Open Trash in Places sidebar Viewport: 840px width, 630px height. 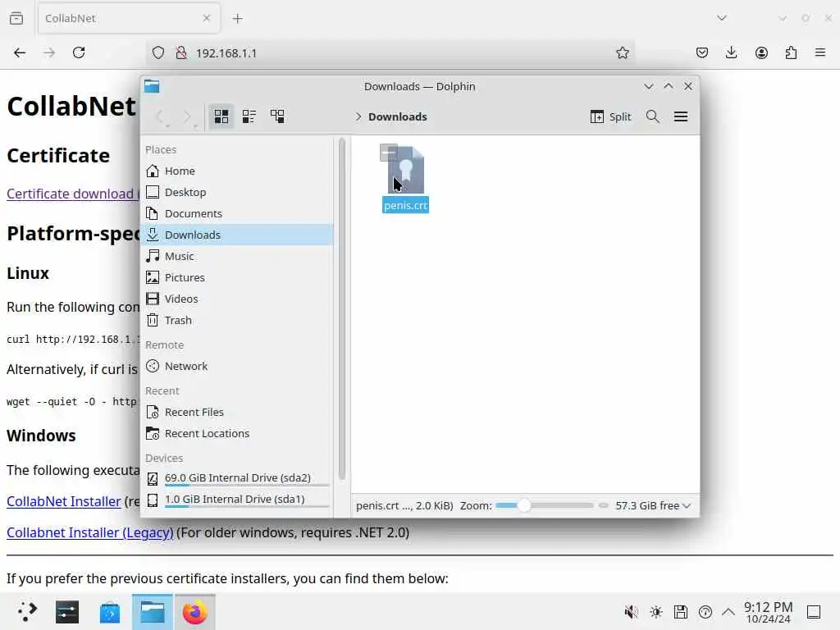click(x=239, y=321)
